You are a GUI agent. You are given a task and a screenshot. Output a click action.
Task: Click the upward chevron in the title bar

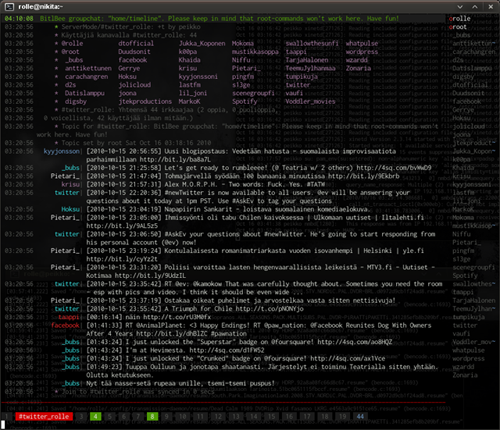coord(475,7)
